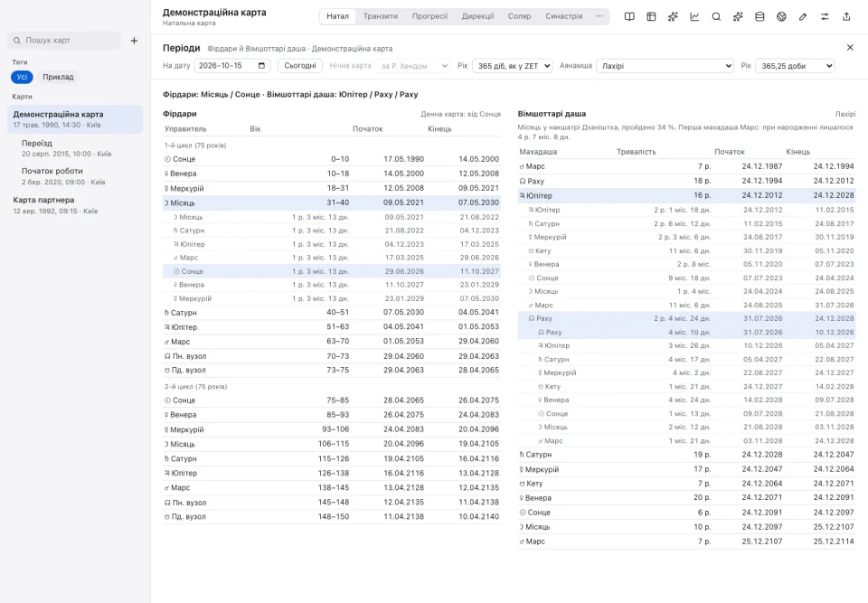Open Карта партнера in the charts list
This screenshot has height=603, width=868.
(x=75, y=205)
